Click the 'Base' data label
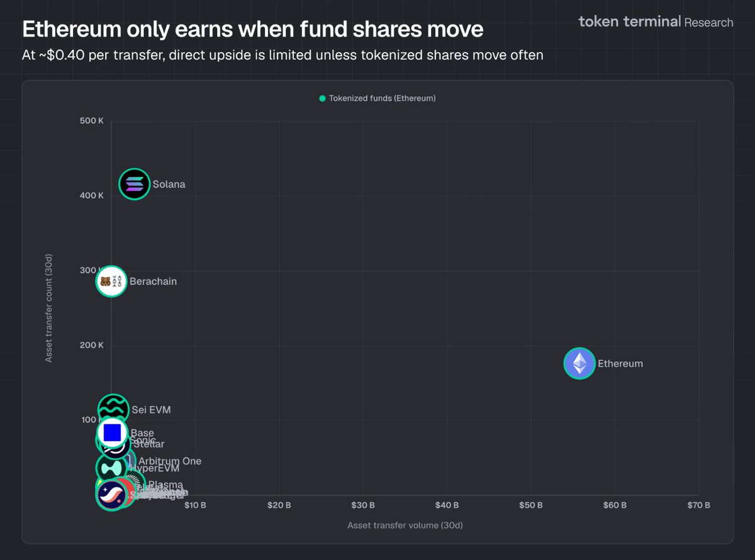This screenshot has width=755, height=560. pyautogui.click(x=142, y=433)
